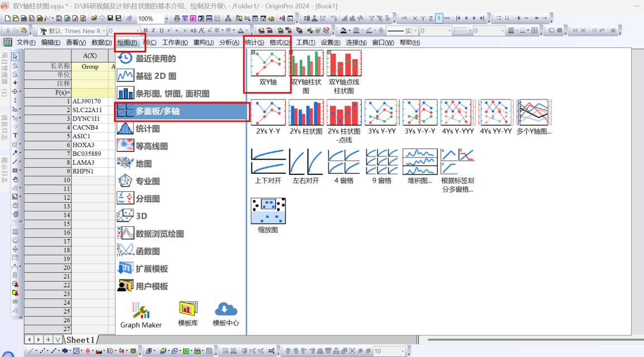
Task: Open the zoom percentage 100% dropdown
Action: click(x=166, y=18)
